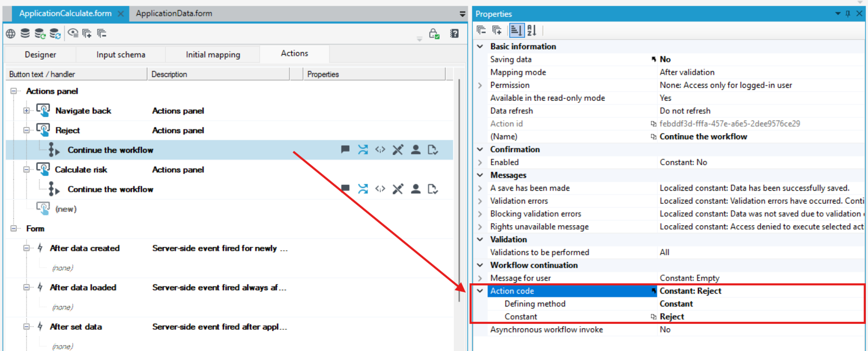This screenshot has width=868, height=351.
Task: Select the After data loaded event
Action: point(83,288)
